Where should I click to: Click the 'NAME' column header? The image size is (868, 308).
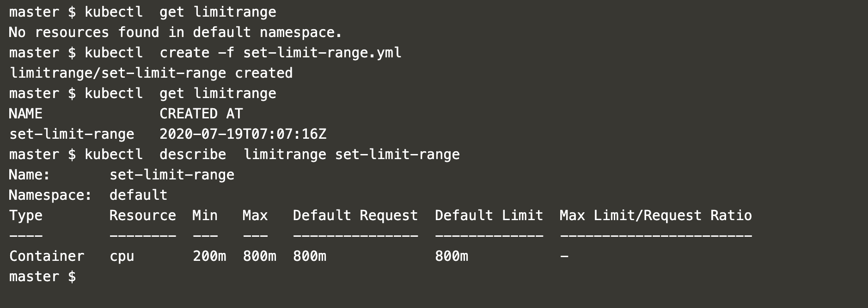[x=26, y=113]
